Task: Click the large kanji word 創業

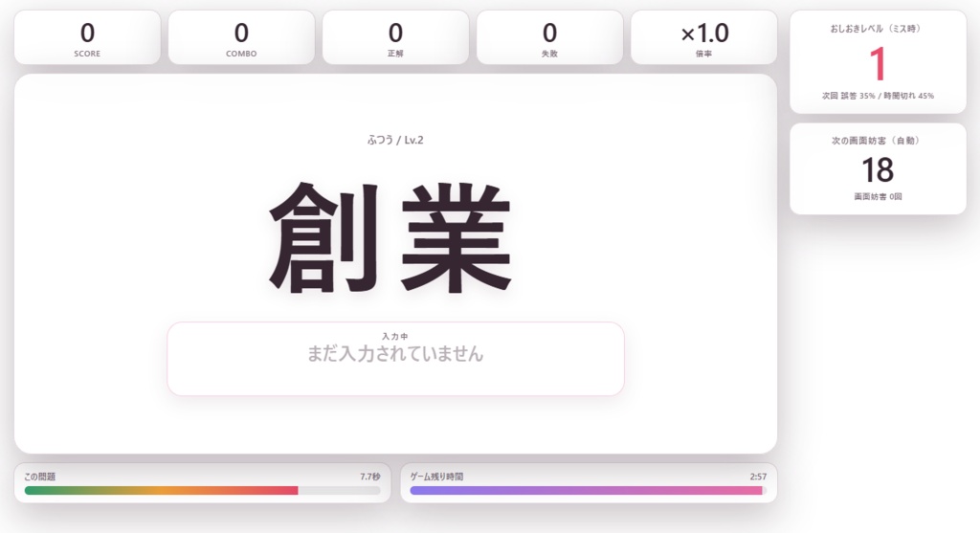Action: pyautogui.click(x=391, y=238)
